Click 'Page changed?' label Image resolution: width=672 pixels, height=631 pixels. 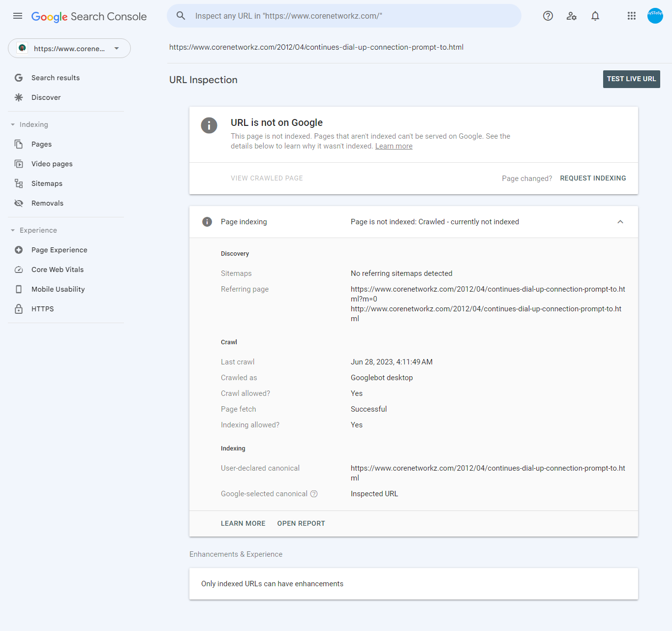(527, 179)
